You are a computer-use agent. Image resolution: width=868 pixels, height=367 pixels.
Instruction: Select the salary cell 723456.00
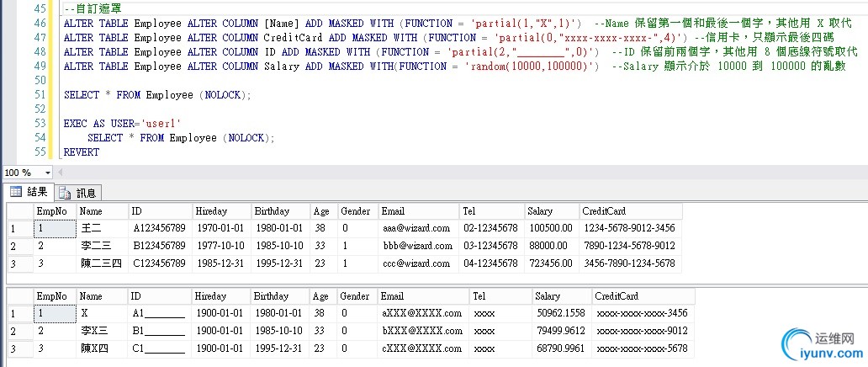point(552,263)
